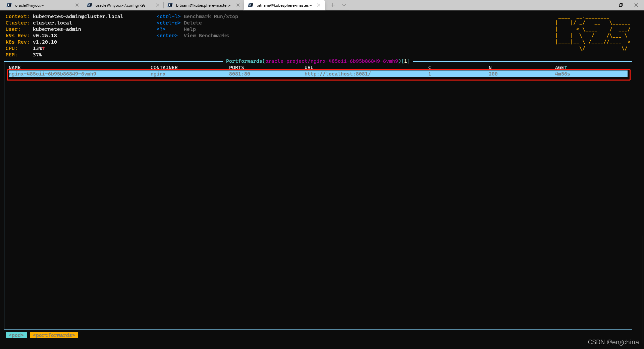Screen dimensions: 644x349
Task: Switch to the oracle@myoci:~/.config/k9s tab
Action: pos(121,5)
